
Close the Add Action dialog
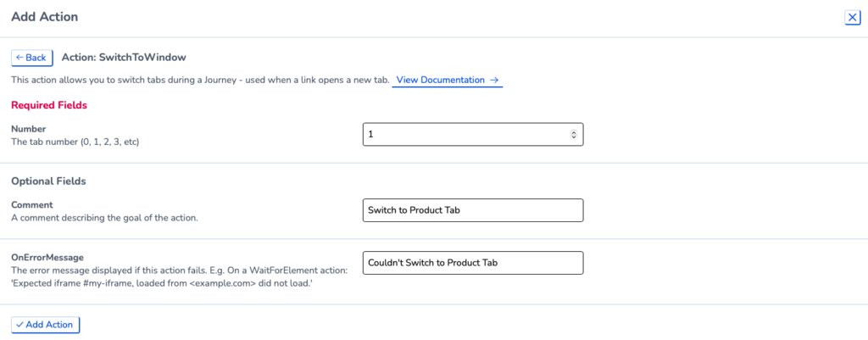852,19
